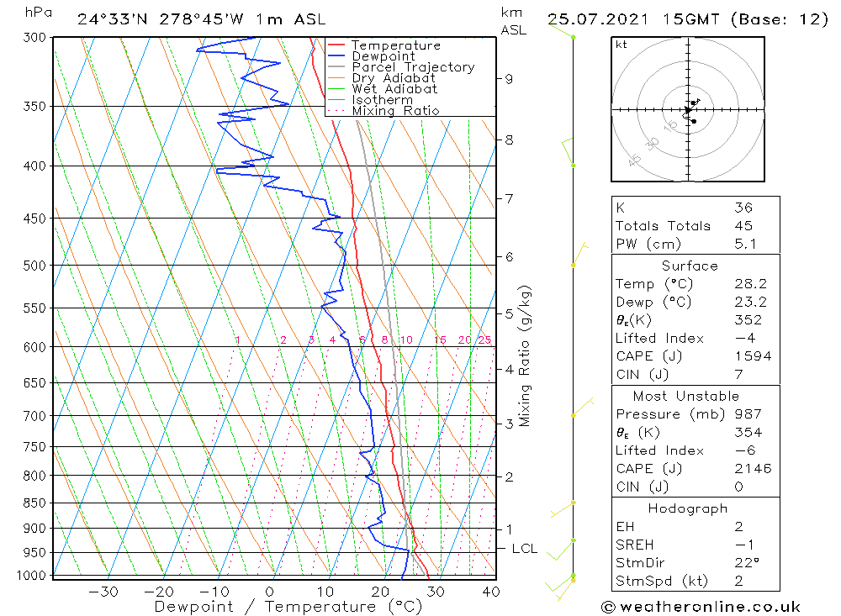
Task: Click the 300 hPa pressure label
Action: pyautogui.click(x=34, y=38)
